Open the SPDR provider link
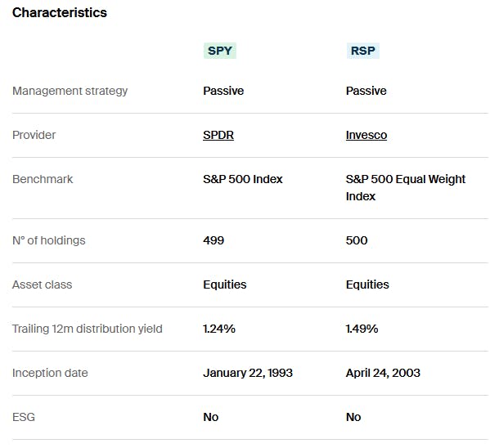 (x=218, y=135)
